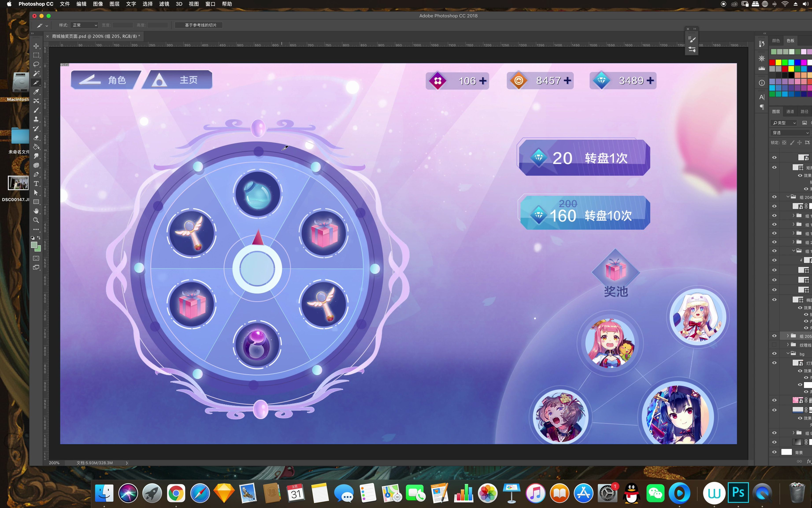This screenshot has width=812, height=508.
Task: Show the hidden 纹理线 layer group
Action: pyautogui.click(x=774, y=345)
